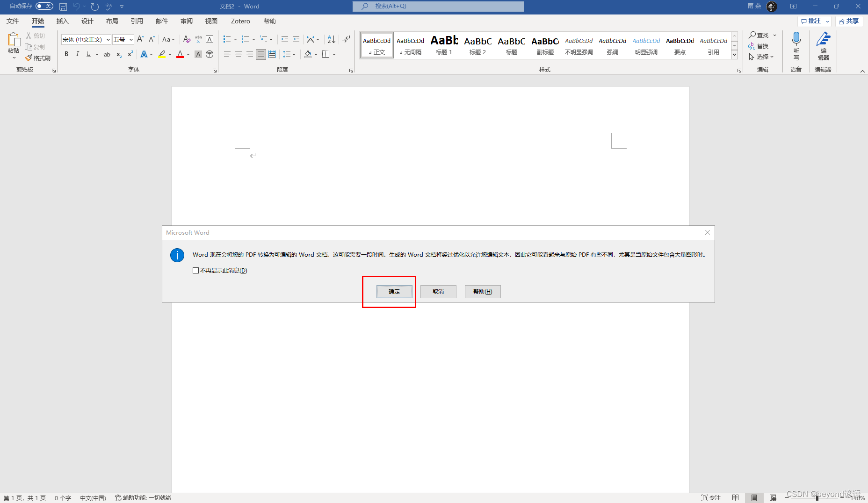Click the Focus mode status bar button
868x503 pixels.
(711, 498)
